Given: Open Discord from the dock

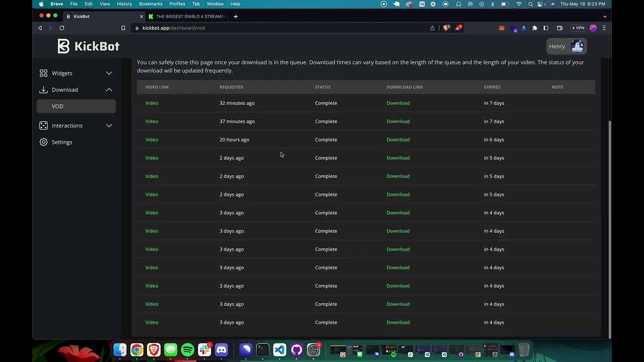Looking at the screenshot, I should click(221, 350).
